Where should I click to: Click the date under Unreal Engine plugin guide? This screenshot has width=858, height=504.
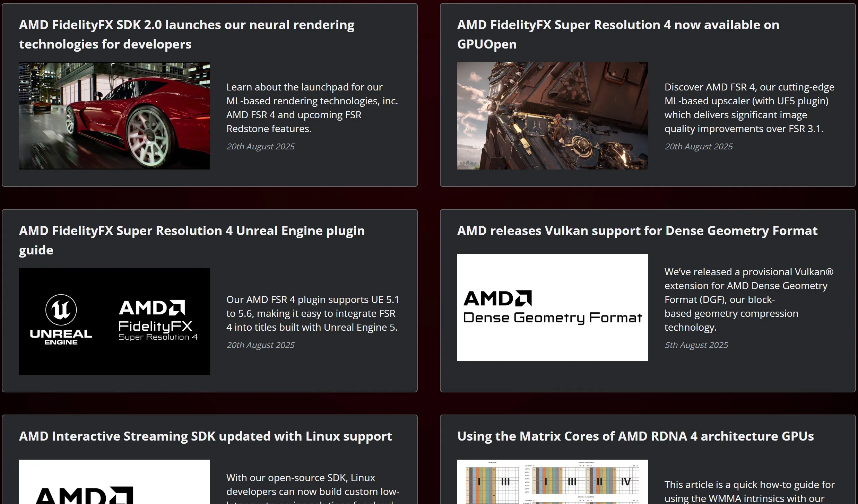click(260, 345)
